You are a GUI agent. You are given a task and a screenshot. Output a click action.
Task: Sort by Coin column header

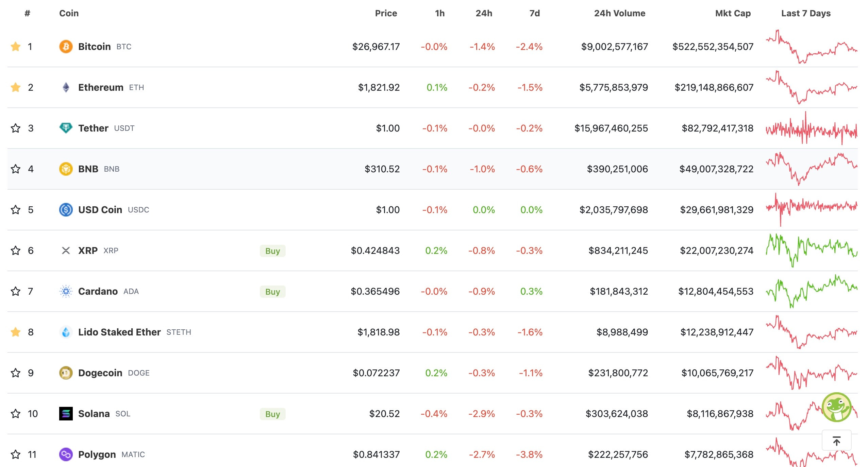point(69,13)
